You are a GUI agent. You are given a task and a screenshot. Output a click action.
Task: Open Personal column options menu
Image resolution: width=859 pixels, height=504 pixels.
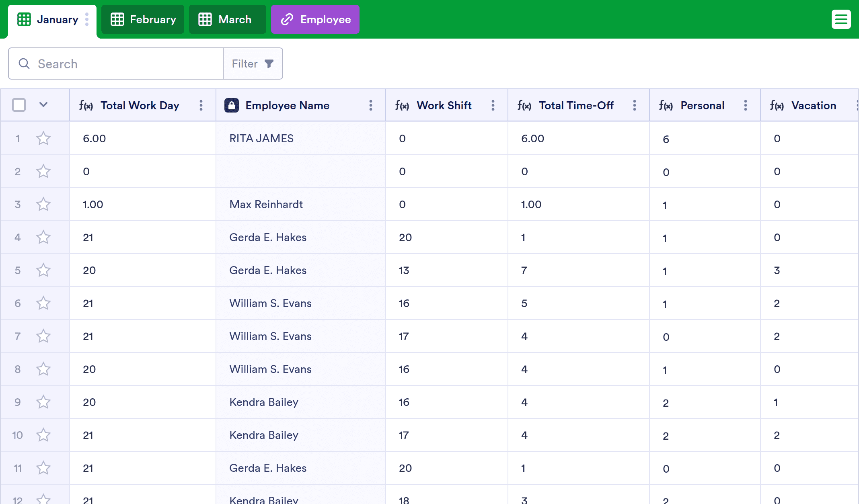click(746, 105)
